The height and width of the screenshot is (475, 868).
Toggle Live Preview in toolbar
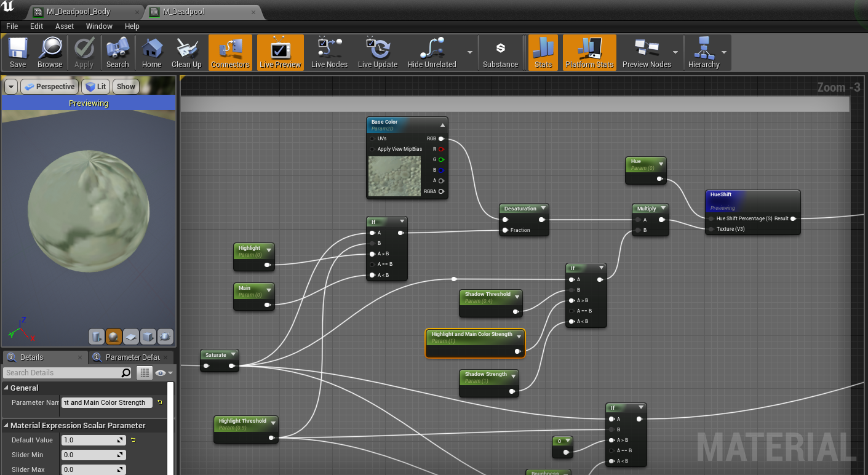281,52
